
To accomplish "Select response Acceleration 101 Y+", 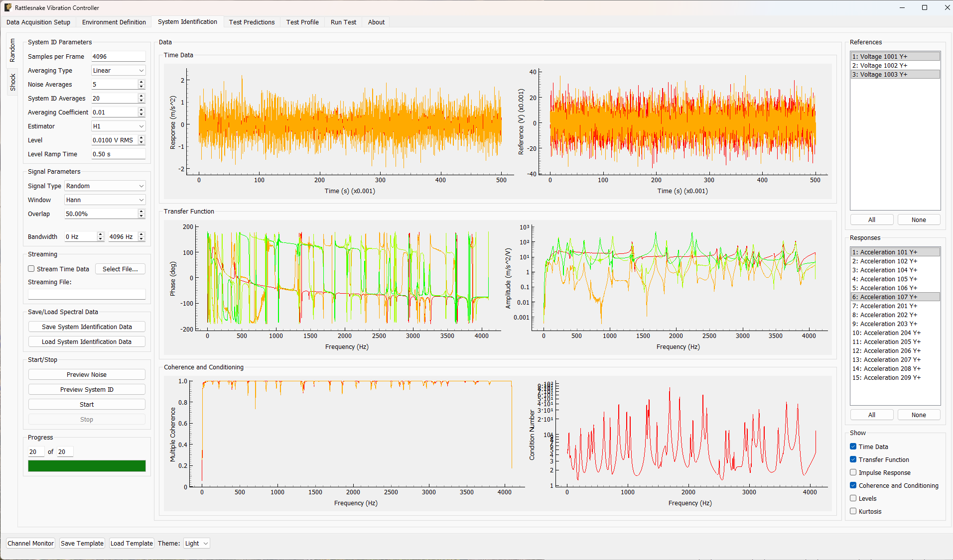I will click(895, 252).
